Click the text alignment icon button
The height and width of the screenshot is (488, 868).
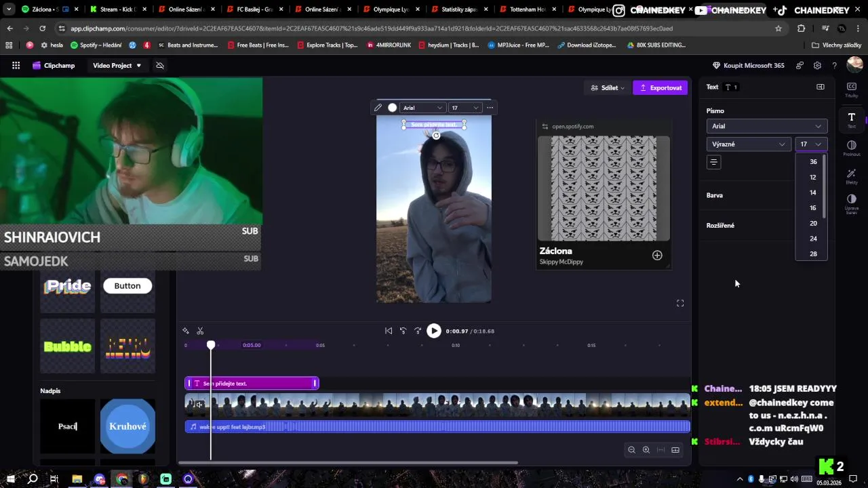[x=713, y=162]
